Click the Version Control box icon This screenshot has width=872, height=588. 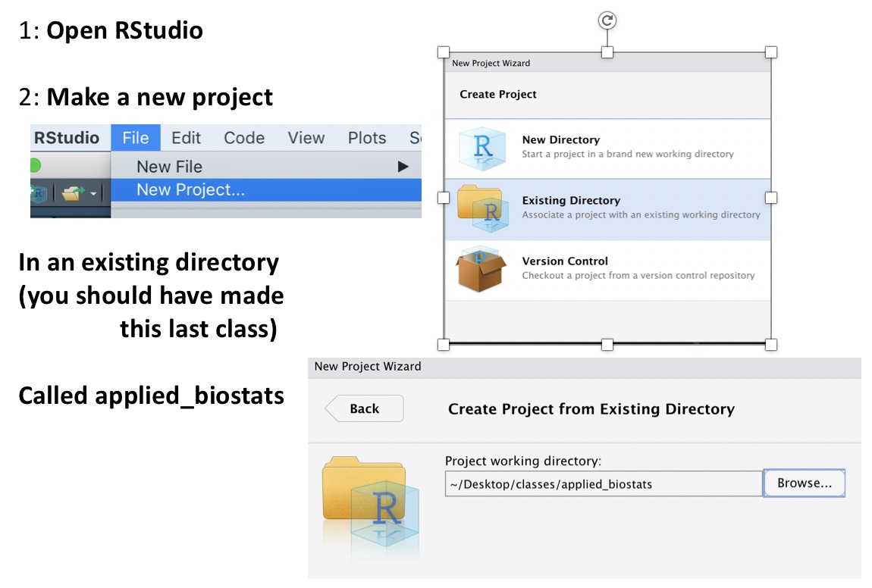(481, 269)
